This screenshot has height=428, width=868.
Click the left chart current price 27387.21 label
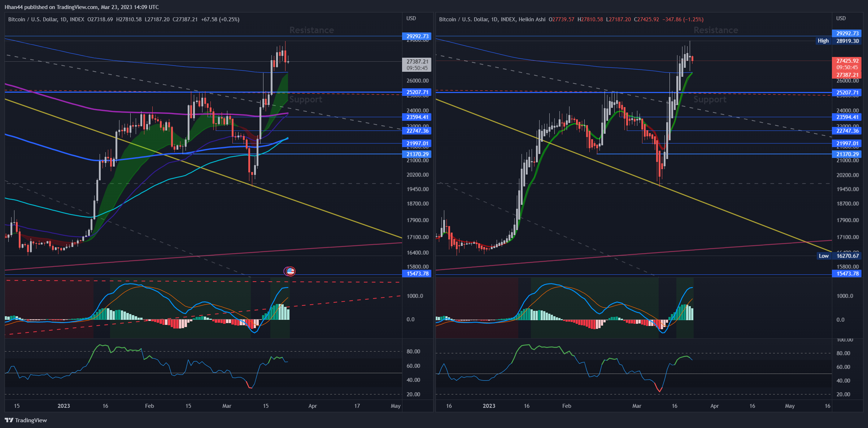417,62
